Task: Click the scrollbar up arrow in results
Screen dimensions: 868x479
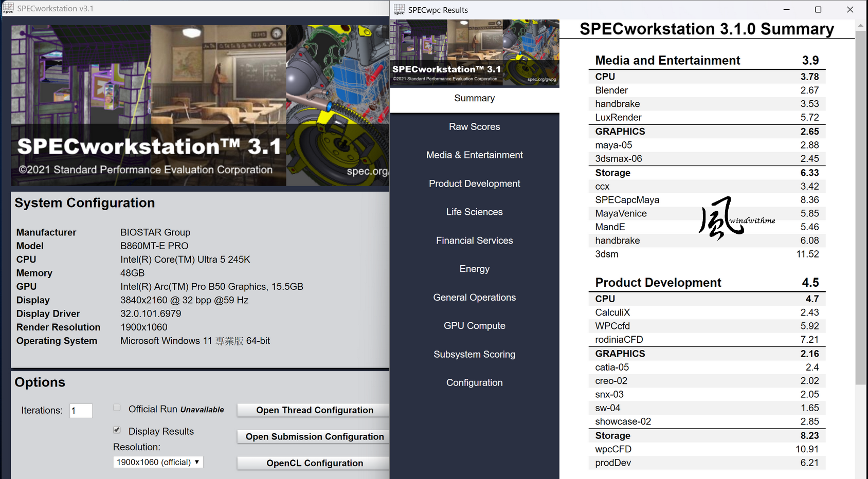Action: tap(860, 25)
